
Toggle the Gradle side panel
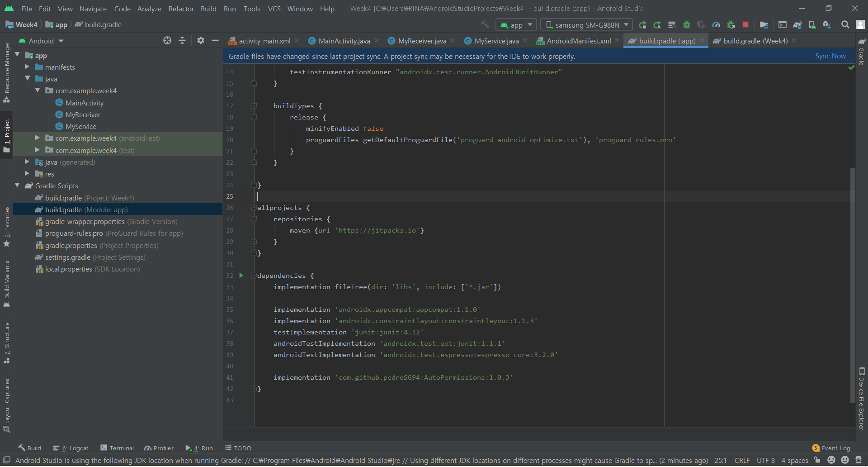pos(861,52)
